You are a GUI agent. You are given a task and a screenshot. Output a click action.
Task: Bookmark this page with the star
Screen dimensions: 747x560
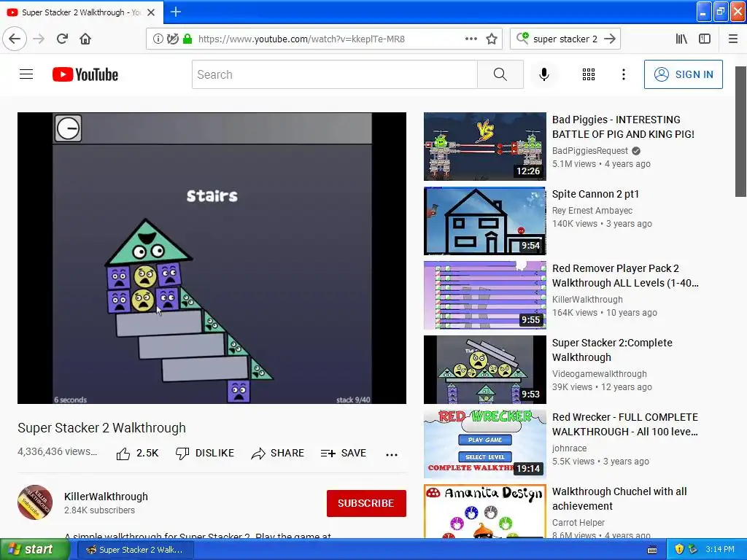492,39
